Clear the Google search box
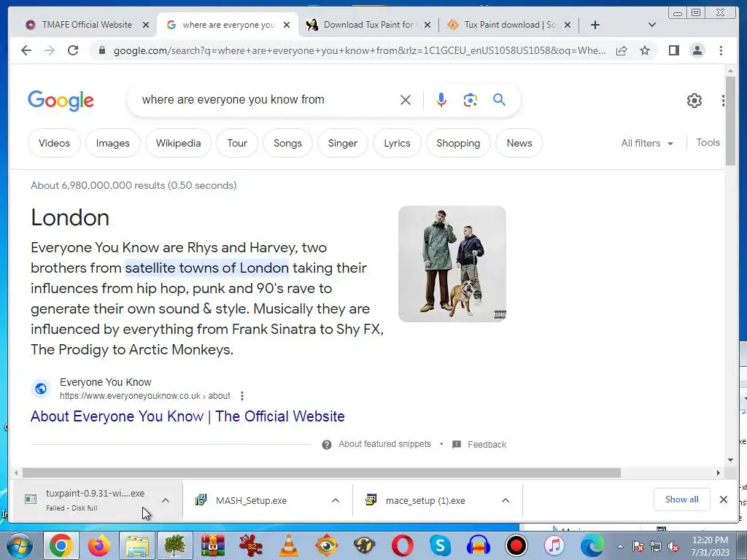Viewport: 747px width, 560px height. coord(406,100)
